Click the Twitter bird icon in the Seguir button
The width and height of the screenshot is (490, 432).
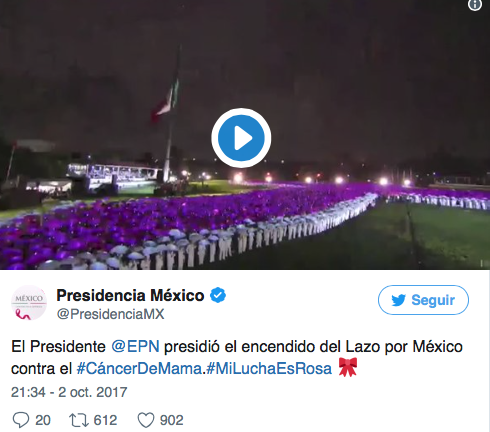(x=398, y=300)
